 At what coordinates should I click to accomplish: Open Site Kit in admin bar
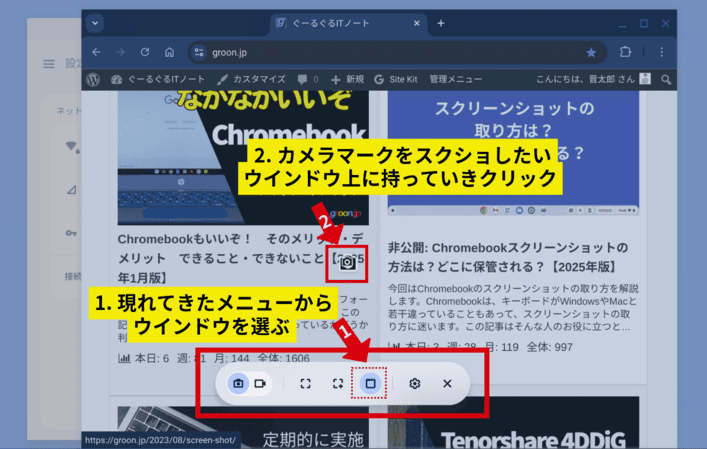[x=396, y=79]
